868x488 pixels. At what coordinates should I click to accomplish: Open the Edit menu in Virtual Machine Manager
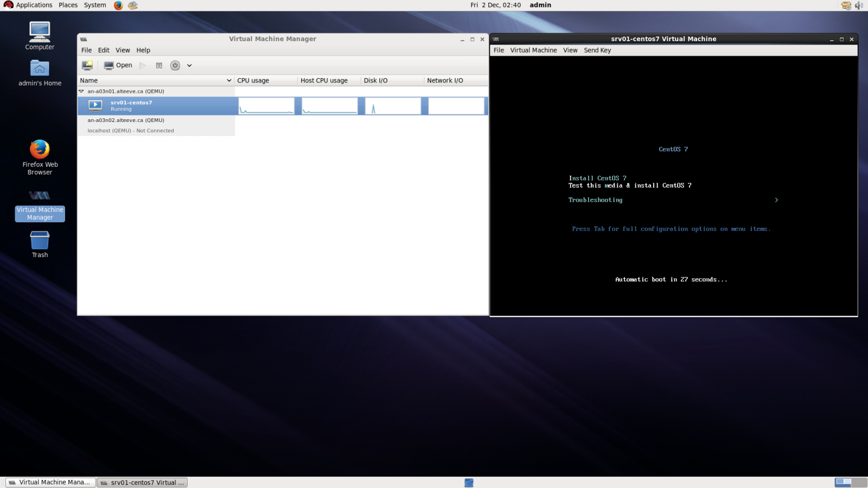tap(104, 50)
